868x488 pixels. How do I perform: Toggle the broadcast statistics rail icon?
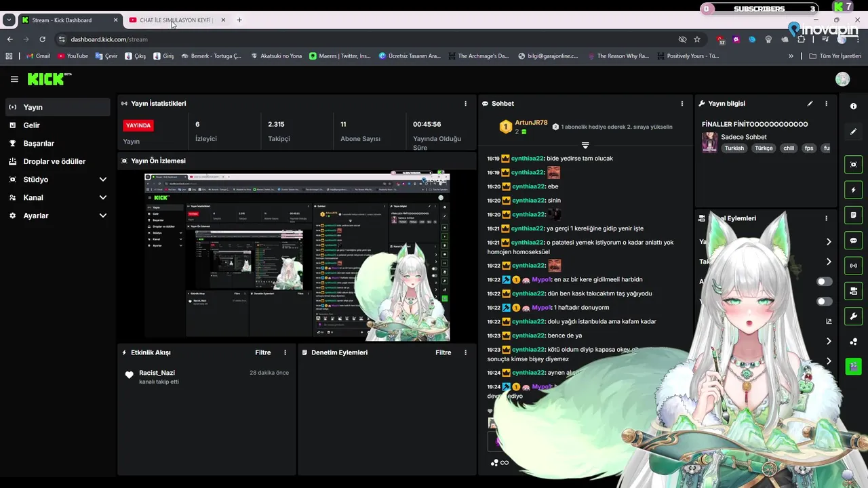[x=853, y=266]
